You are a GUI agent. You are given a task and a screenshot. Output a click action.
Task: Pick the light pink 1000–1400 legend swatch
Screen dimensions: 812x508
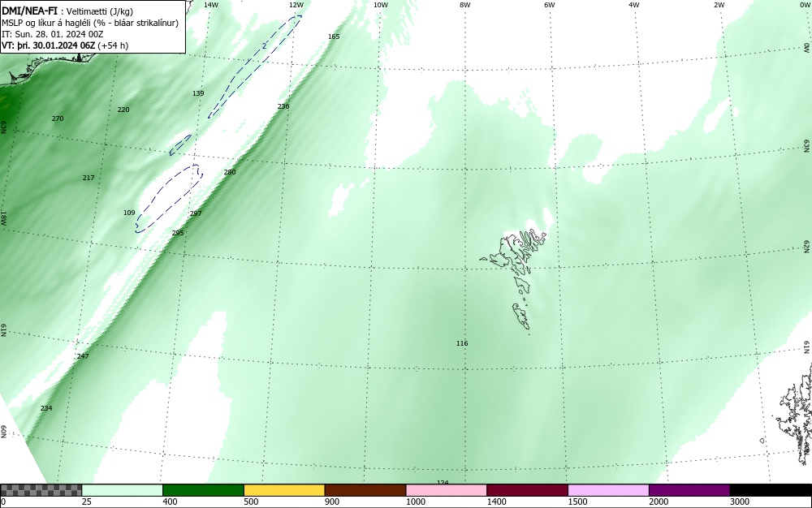coord(447,490)
